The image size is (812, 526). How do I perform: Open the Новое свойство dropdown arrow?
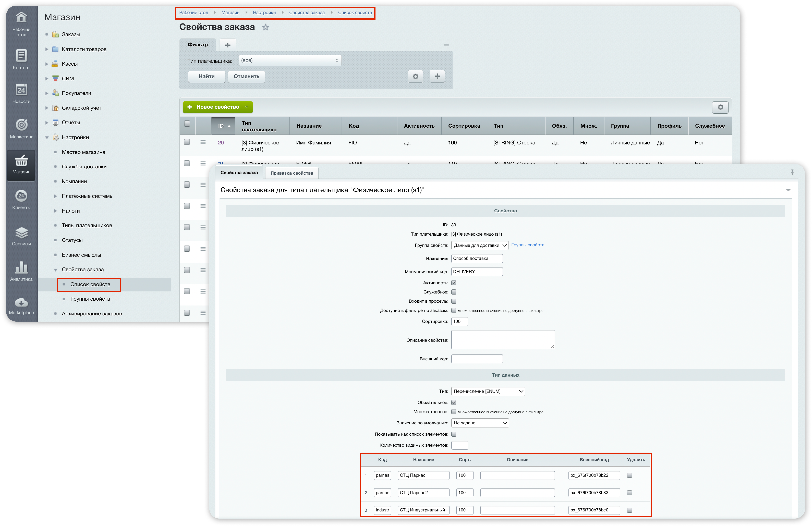(247, 107)
